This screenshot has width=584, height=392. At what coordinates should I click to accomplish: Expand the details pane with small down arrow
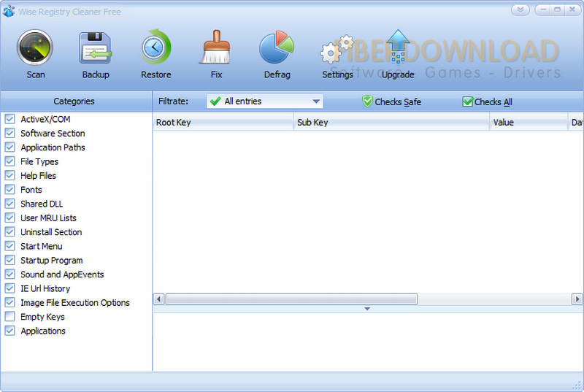367,309
